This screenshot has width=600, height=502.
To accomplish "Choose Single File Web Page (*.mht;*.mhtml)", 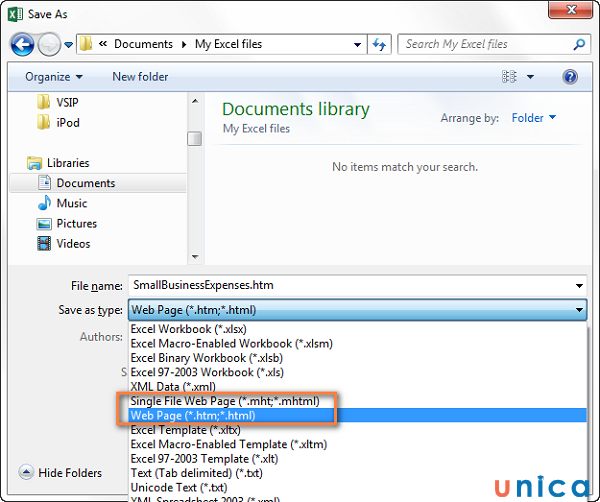I will [357, 401].
